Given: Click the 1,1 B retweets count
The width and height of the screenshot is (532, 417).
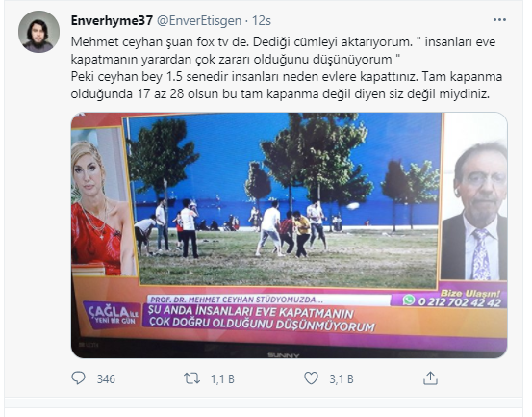Looking at the screenshot, I should [222, 379].
